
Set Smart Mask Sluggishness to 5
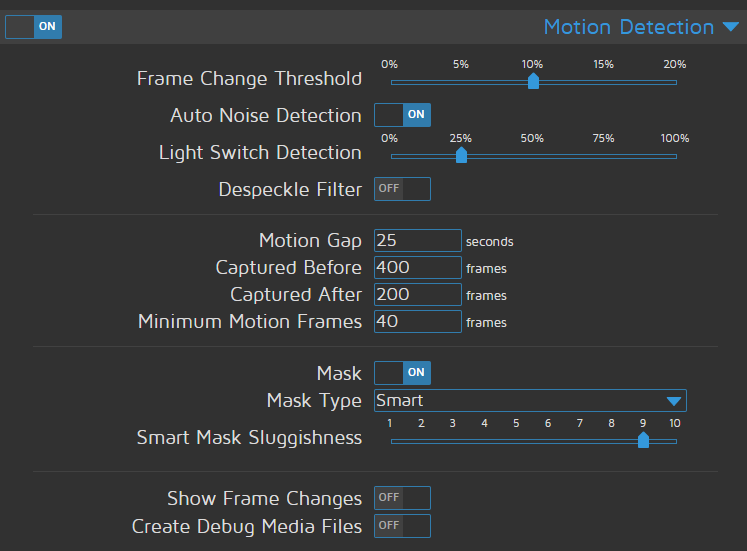[x=516, y=440]
